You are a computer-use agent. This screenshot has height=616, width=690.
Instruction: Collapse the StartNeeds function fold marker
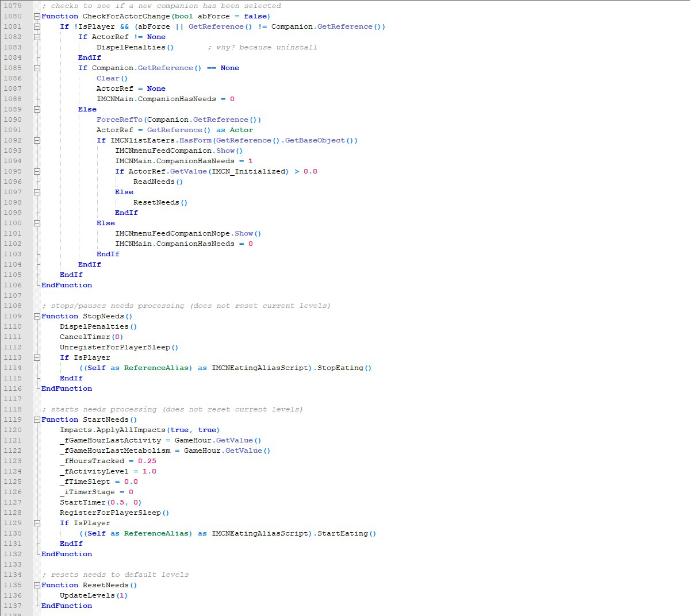coord(37,419)
